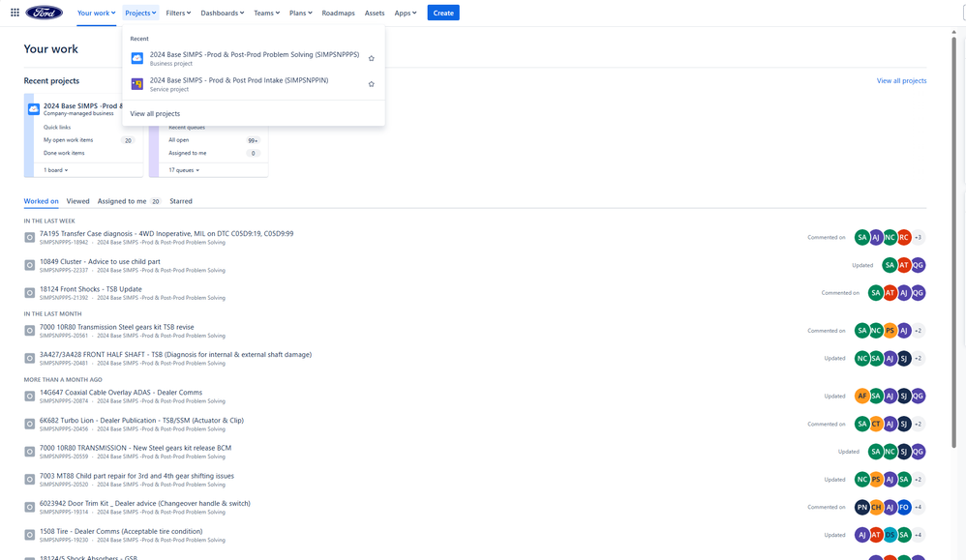966x560 pixels.
Task: Open 7000 10R80 TRANSMISSION kit release BCM
Action: coord(136,448)
